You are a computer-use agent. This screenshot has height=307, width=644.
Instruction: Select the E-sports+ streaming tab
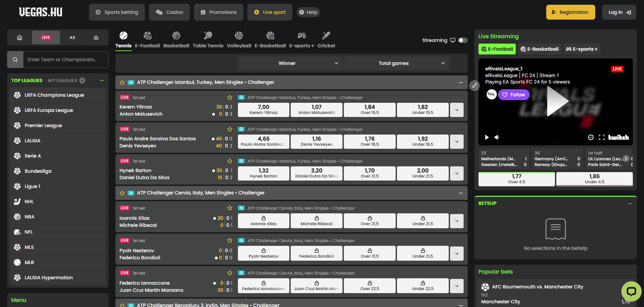pos(582,49)
